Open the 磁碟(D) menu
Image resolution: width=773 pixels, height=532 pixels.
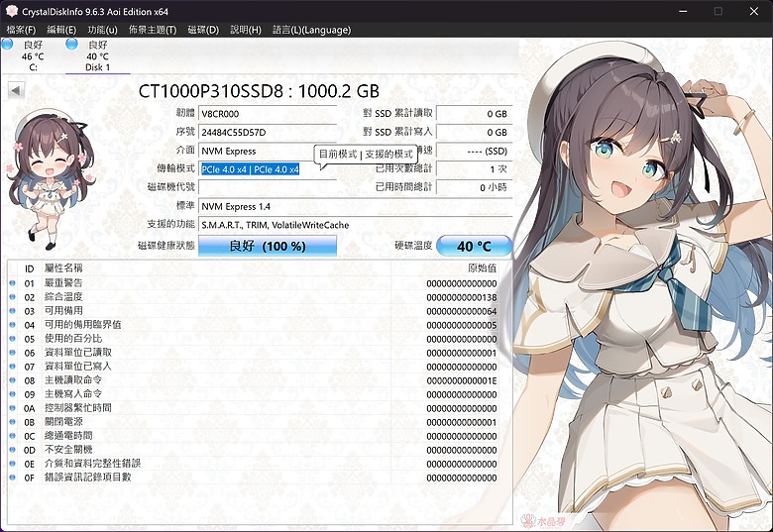pos(203,30)
